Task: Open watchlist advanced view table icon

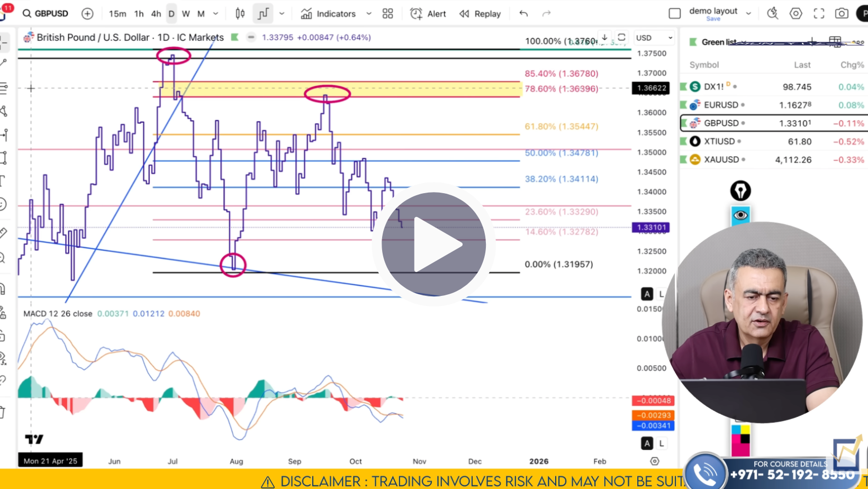Action: pos(835,41)
